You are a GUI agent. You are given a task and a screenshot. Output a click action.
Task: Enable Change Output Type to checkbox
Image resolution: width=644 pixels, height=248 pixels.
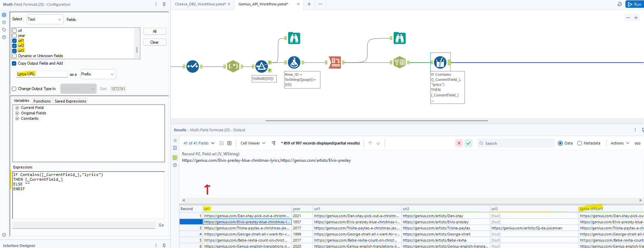14,89
